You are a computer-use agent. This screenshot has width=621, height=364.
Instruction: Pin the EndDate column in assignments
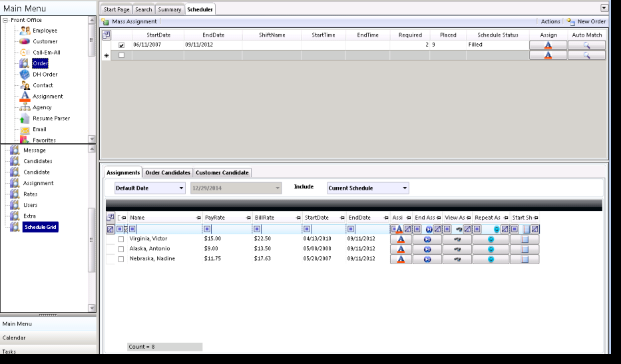[386, 218]
